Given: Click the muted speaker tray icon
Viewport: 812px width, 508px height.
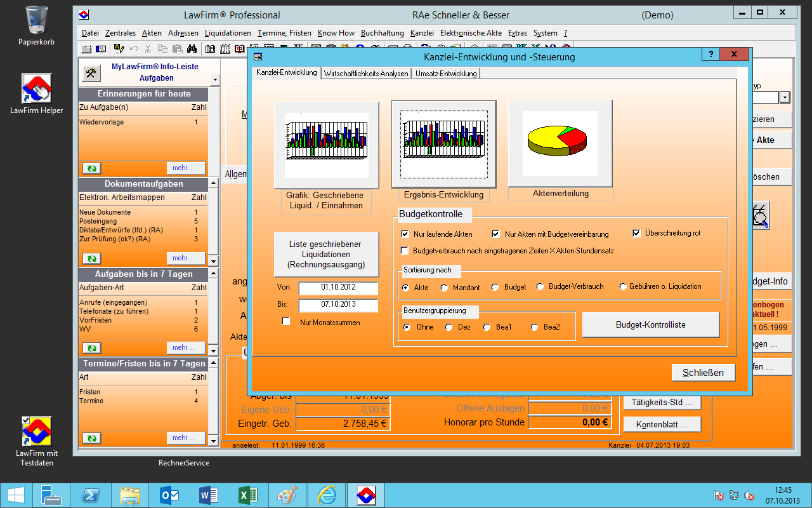Looking at the screenshot, I should pyautogui.click(x=749, y=495).
